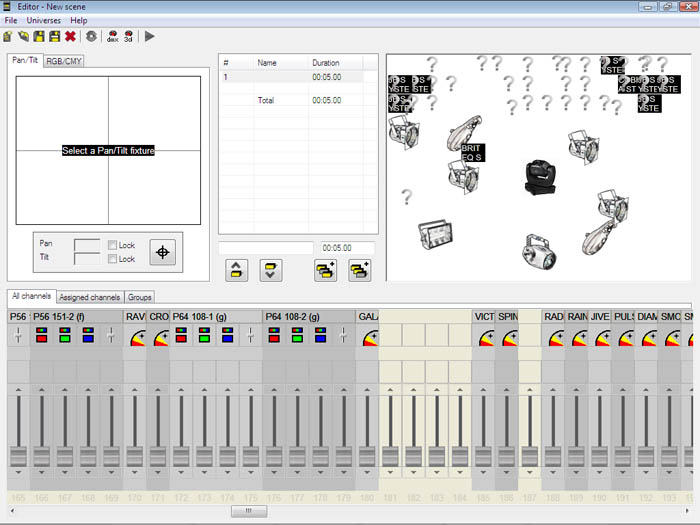Click the step duration field showing 00:05.00
This screenshot has height=525, width=700.
pyautogui.click(x=346, y=248)
